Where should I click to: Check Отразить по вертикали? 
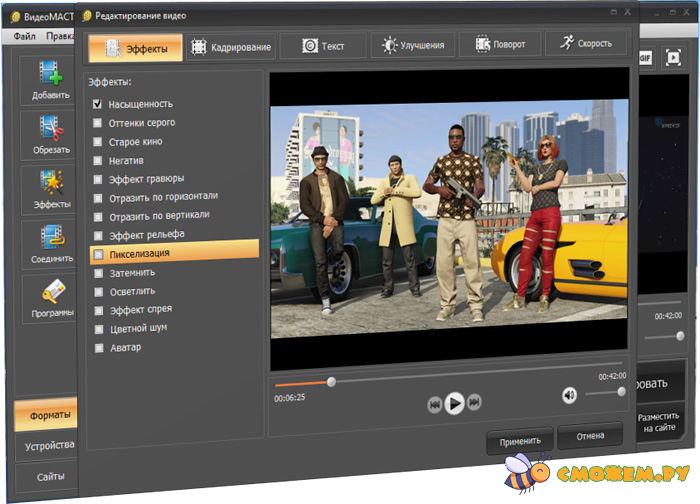tap(98, 217)
